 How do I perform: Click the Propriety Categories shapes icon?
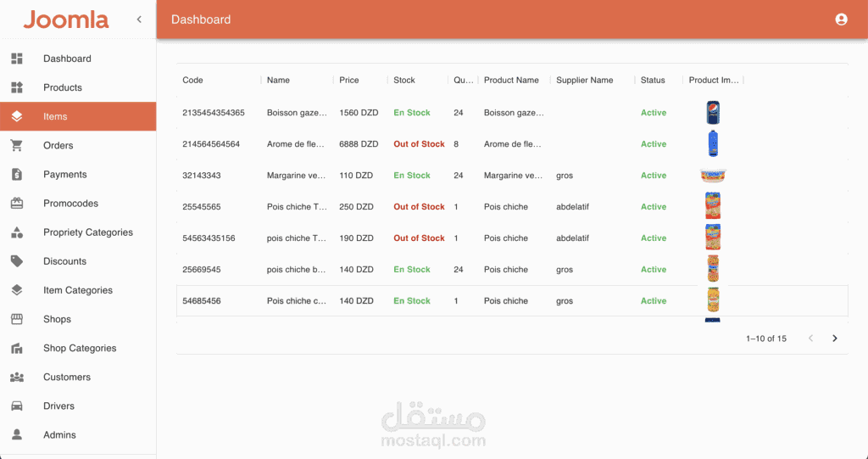[17, 232]
